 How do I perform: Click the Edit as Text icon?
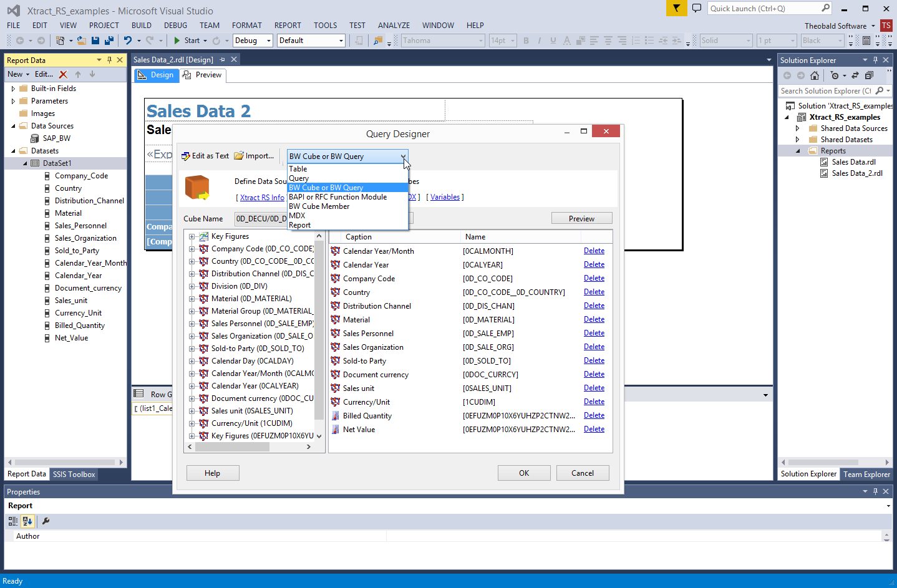pyautogui.click(x=185, y=156)
